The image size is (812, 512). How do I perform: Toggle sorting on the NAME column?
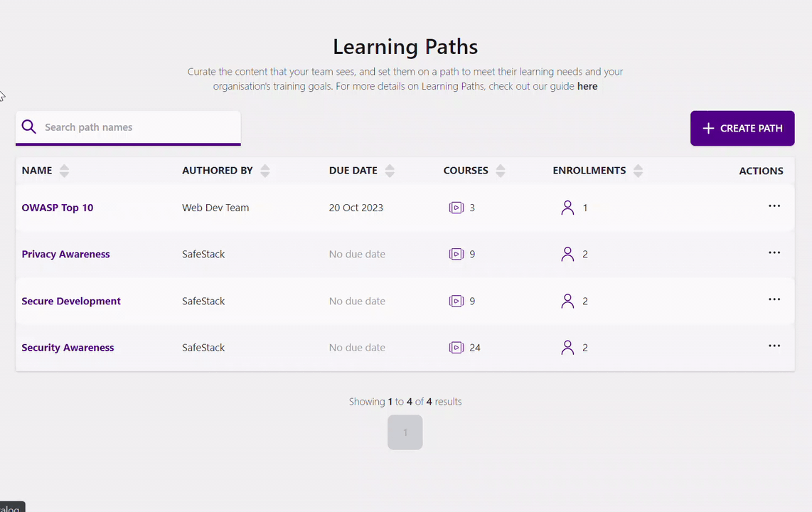[64, 170]
